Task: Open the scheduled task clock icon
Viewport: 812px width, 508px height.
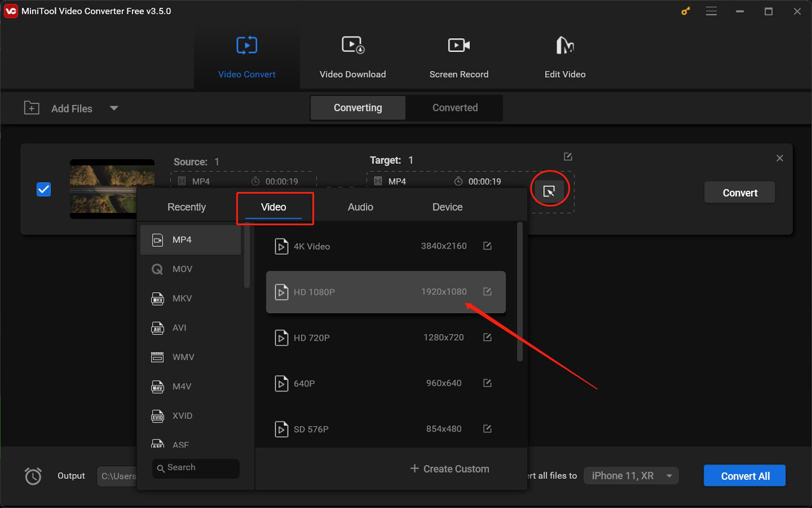Action: (33, 476)
